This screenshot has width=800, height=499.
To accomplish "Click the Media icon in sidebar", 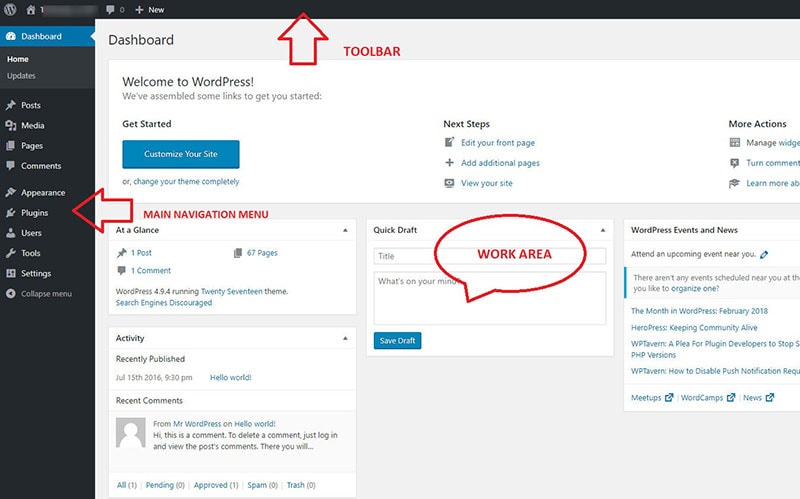I will (11, 126).
